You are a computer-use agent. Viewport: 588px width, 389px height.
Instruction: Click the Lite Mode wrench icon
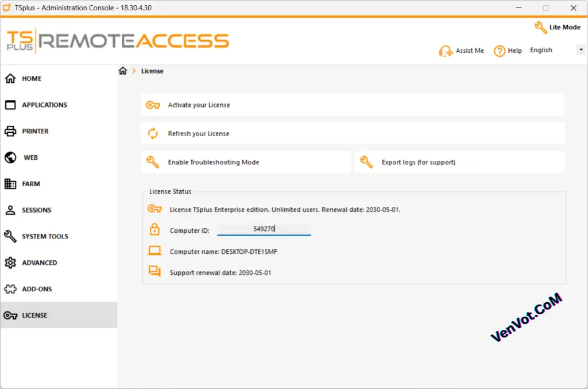point(541,28)
